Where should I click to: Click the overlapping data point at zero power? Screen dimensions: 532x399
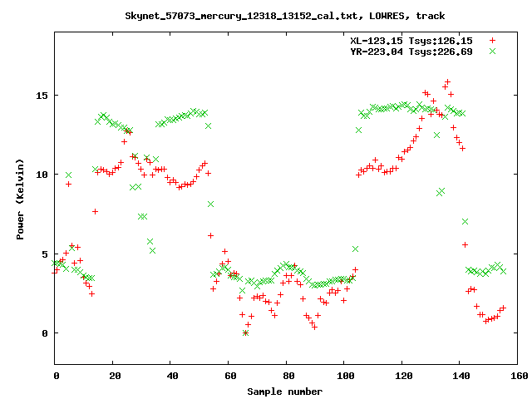(x=246, y=333)
